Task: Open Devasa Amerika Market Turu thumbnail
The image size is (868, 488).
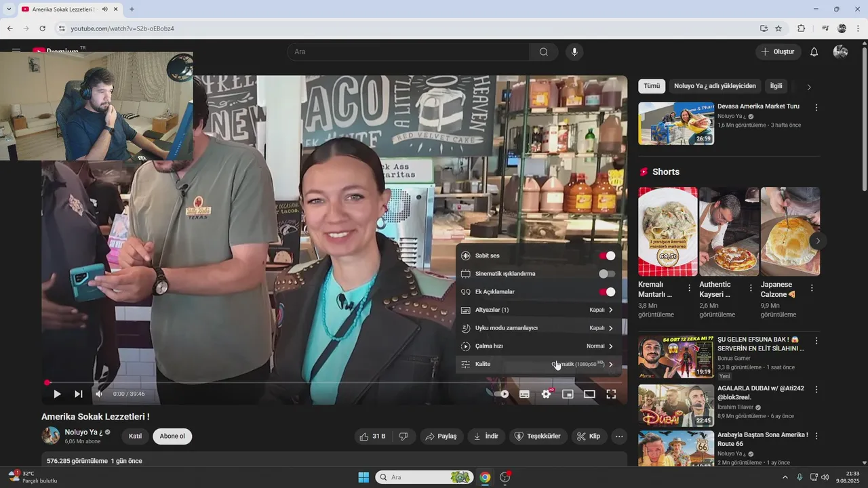Action: 676,123
